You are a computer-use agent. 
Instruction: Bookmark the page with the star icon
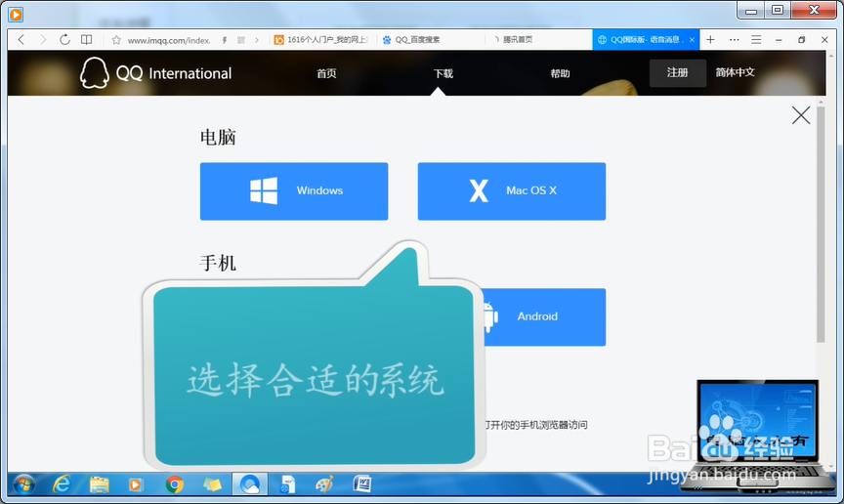click(x=116, y=40)
